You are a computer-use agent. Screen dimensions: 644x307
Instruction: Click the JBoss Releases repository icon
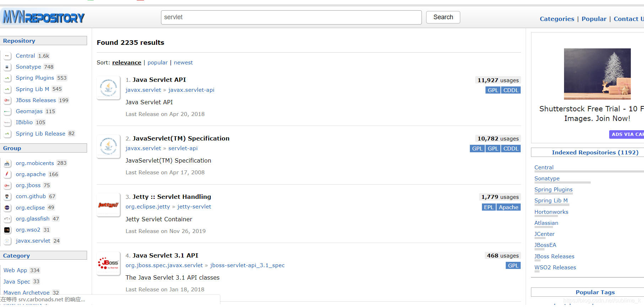[7, 100]
